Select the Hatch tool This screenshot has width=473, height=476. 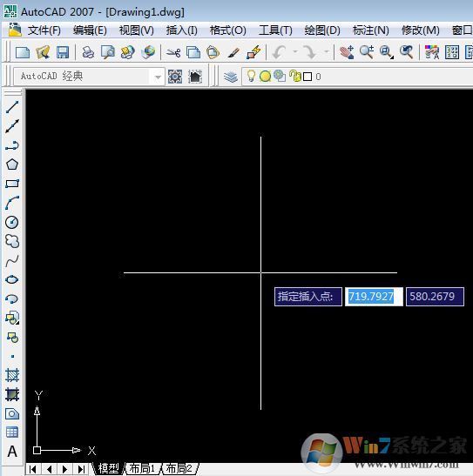pyautogui.click(x=12, y=375)
